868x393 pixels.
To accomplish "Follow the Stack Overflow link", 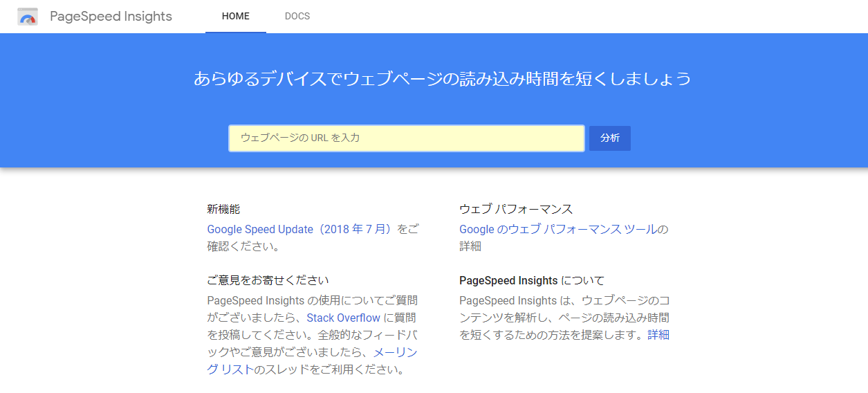I will point(343,318).
